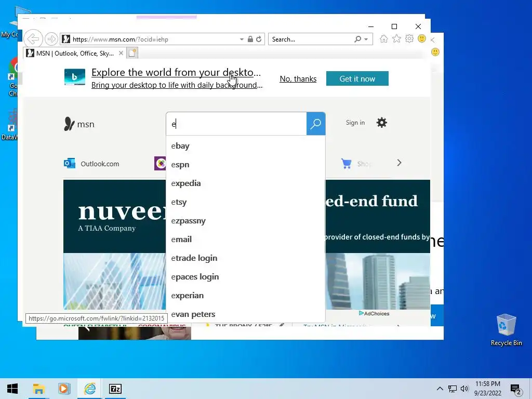Image resolution: width=532 pixels, height=399 pixels.
Task: Select the Recycle Bin desktop icon
Action: [x=506, y=330]
